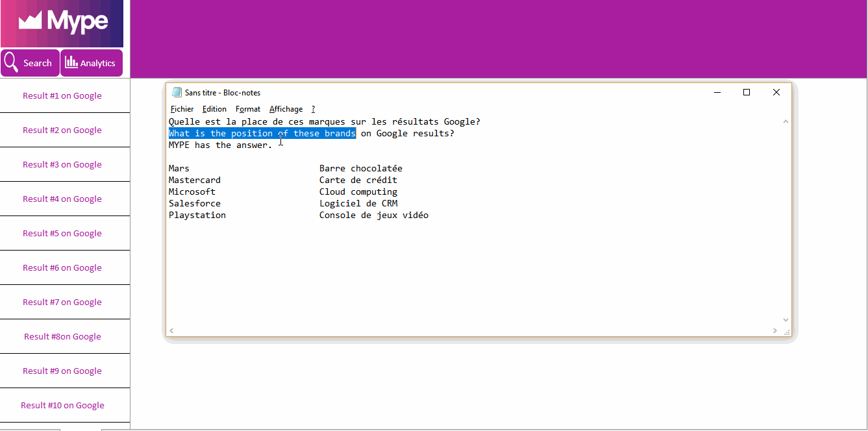Click the Search magnifying glass icon
Screen dimensions: 868x431
[11, 62]
